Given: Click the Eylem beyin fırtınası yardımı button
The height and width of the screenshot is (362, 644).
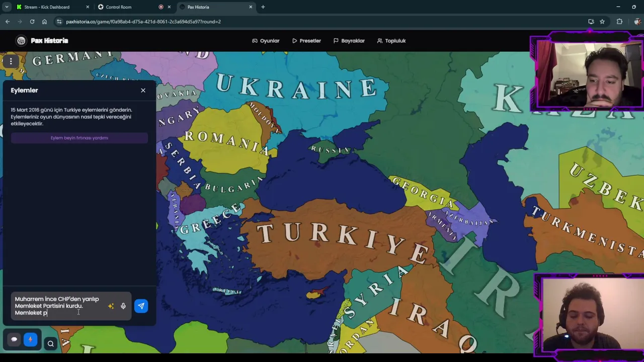Looking at the screenshot, I should 79,138.
